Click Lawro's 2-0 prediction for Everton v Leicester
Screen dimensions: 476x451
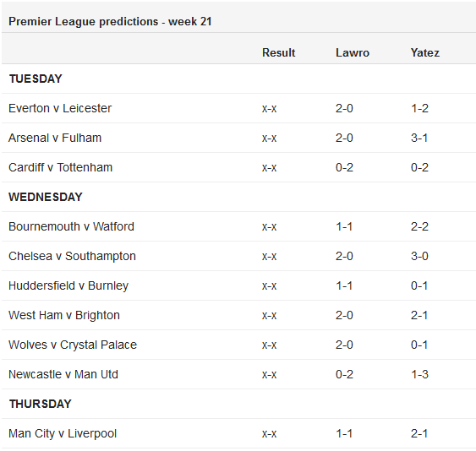click(x=344, y=108)
